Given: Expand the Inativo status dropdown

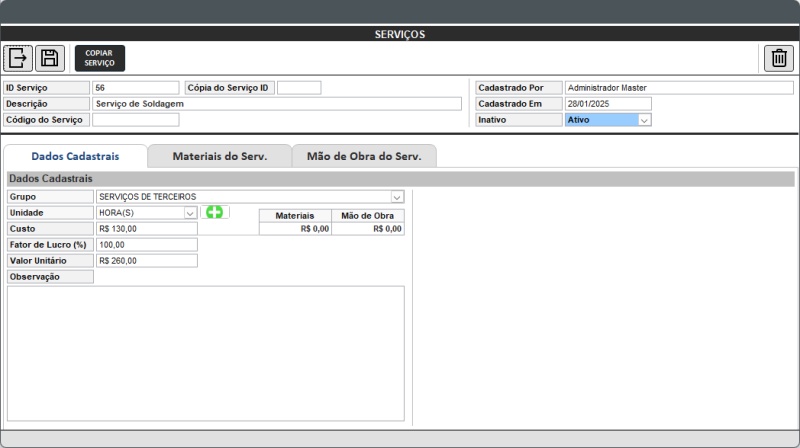Looking at the screenshot, I should 644,120.
